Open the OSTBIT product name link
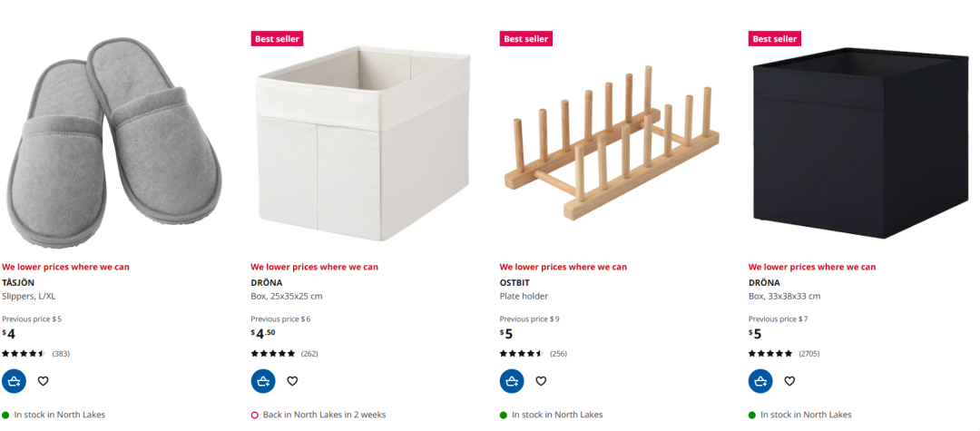The height and width of the screenshot is (431, 980). click(x=514, y=282)
